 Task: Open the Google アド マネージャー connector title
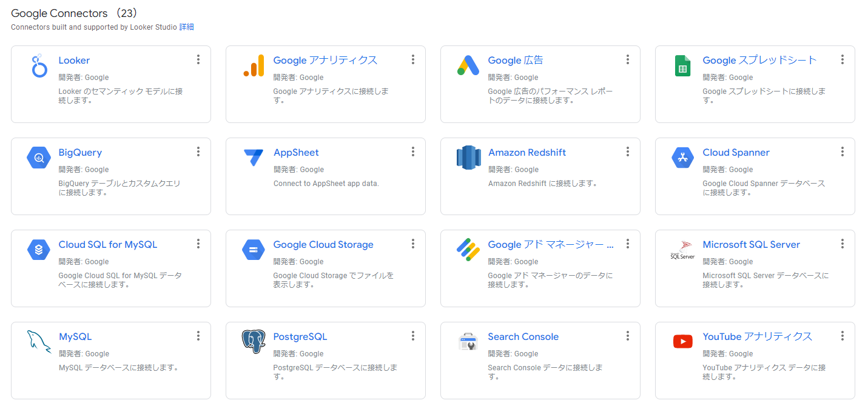550,245
